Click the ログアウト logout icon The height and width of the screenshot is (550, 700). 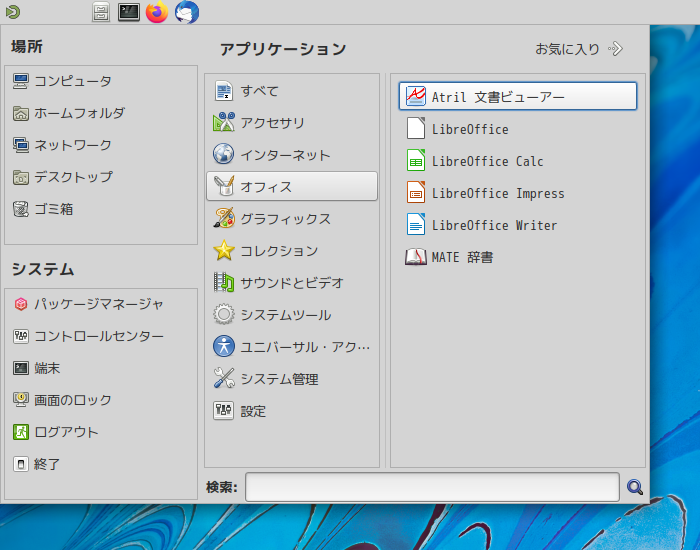pos(21,432)
